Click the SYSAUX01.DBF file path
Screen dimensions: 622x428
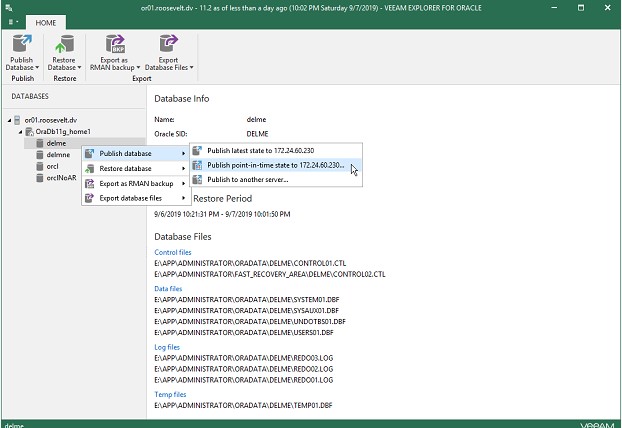click(246, 311)
